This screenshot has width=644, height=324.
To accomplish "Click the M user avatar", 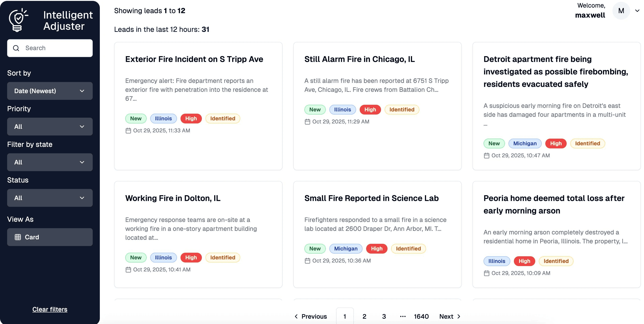I will (x=621, y=11).
